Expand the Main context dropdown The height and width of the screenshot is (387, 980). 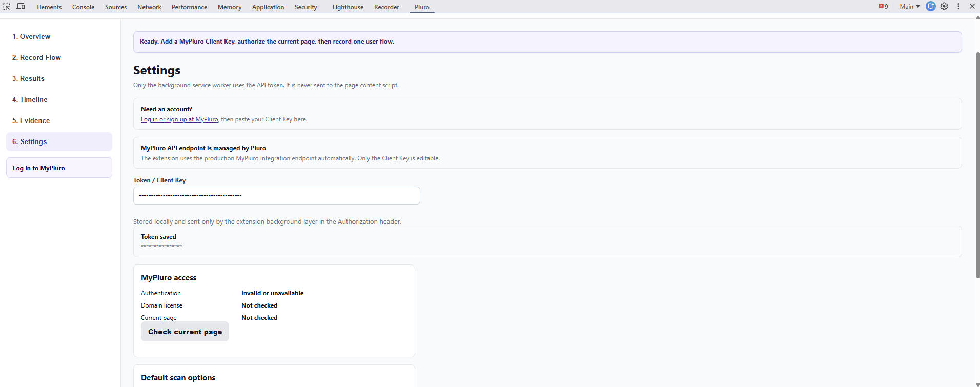(910, 7)
